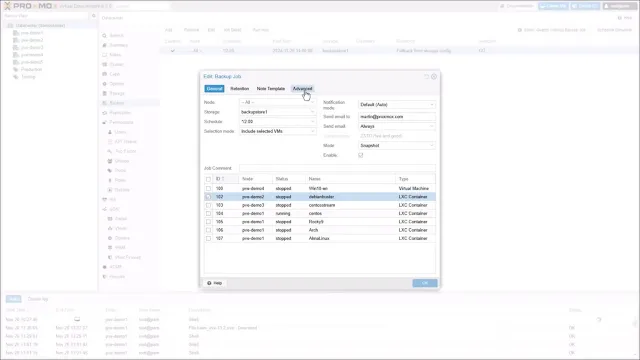Viewport: 640px width, 360px height.
Task: Select pve-demo2 node in resource tree
Action: click(32, 40)
